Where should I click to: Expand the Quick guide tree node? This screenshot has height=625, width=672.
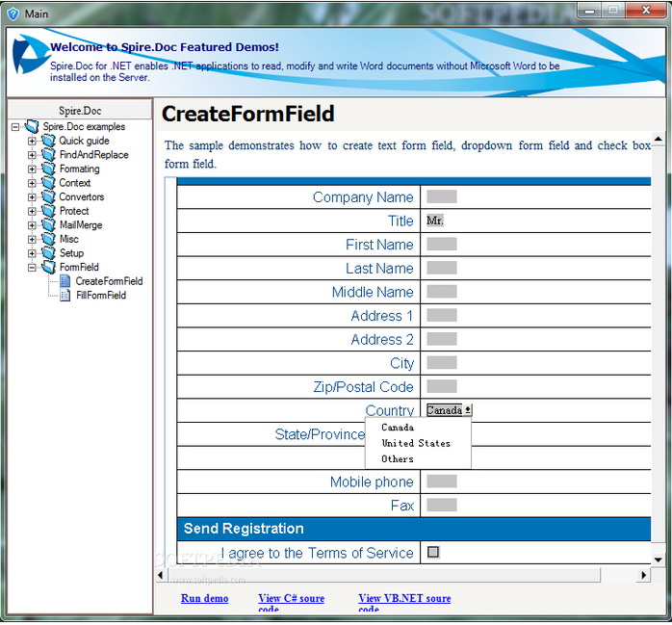(x=32, y=141)
